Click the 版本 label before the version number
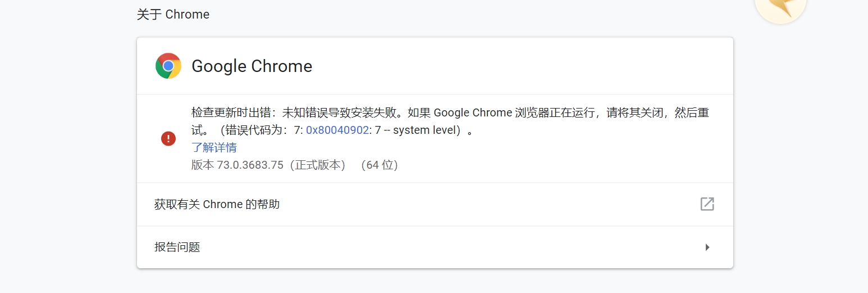The width and height of the screenshot is (868, 293). click(x=203, y=165)
